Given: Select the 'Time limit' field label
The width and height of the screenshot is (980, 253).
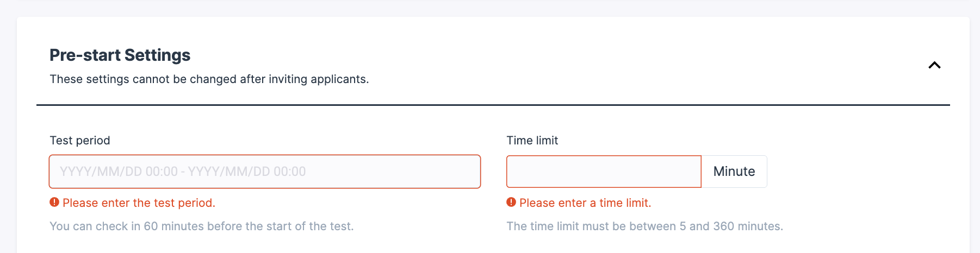Looking at the screenshot, I should pyautogui.click(x=532, y=141).
